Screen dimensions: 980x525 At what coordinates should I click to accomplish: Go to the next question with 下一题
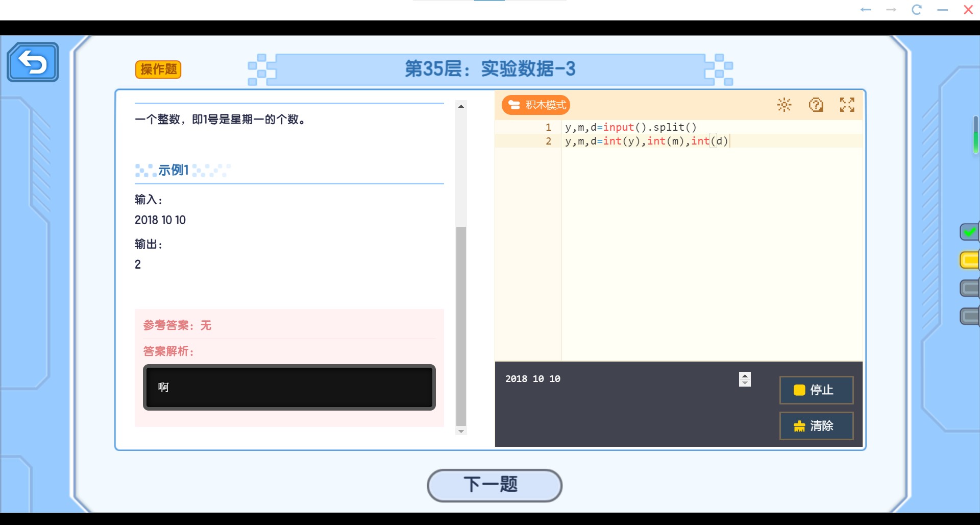point(495,485)
